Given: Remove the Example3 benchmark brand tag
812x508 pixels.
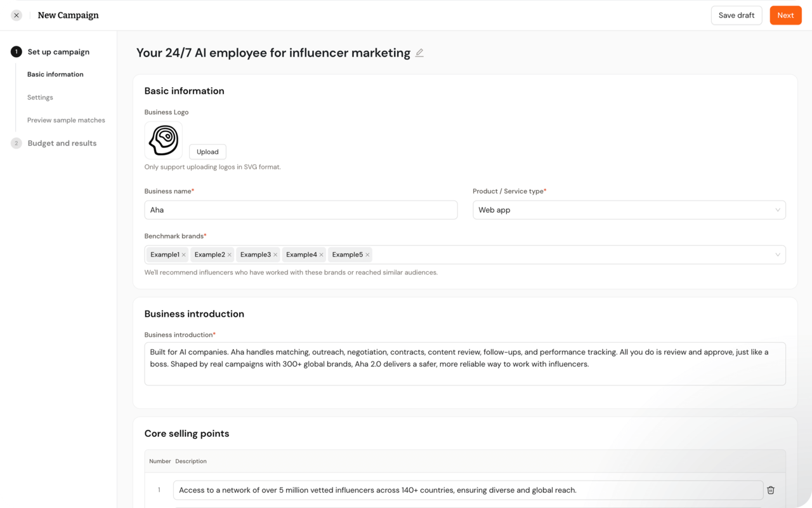Looking at the screenshot, I should 275,255.
